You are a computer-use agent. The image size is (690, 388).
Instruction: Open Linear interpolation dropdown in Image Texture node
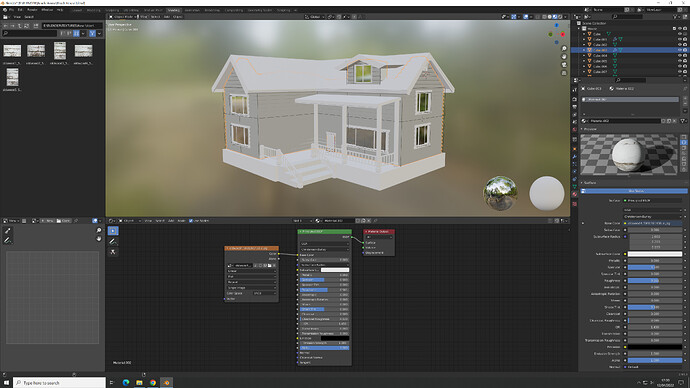coord(252,271)
